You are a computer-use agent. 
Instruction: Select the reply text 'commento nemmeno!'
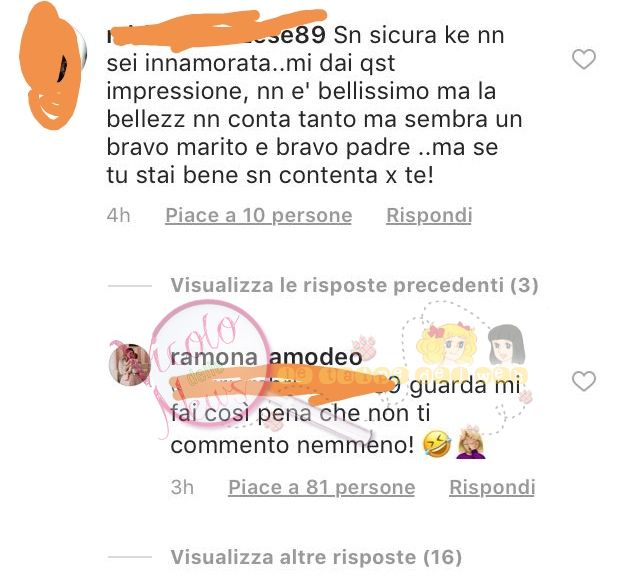292,445
